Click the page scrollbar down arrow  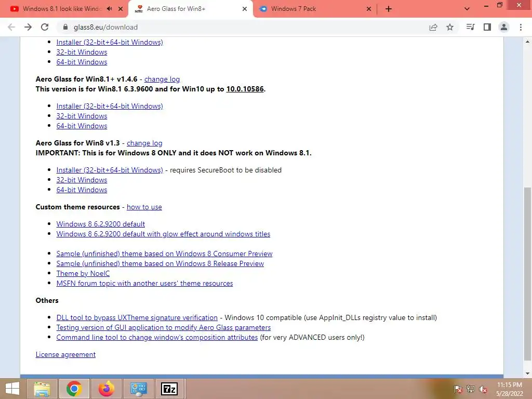[528, 373]
